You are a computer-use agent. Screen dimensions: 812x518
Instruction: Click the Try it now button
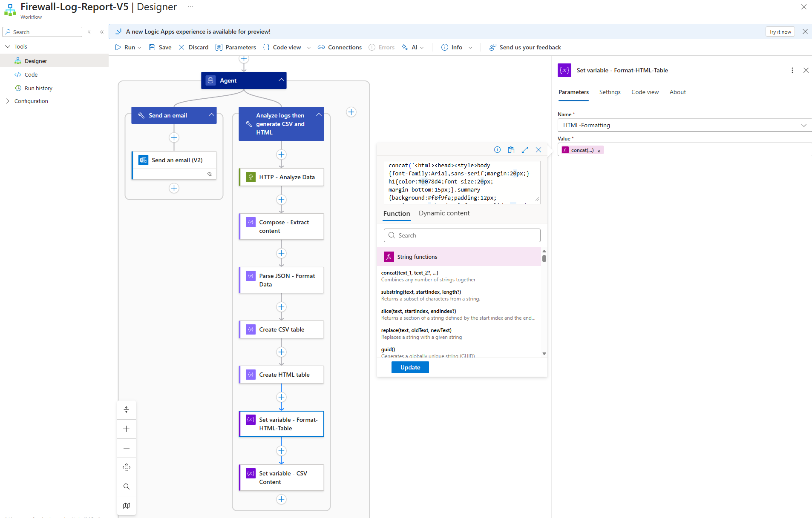[780, 32]
